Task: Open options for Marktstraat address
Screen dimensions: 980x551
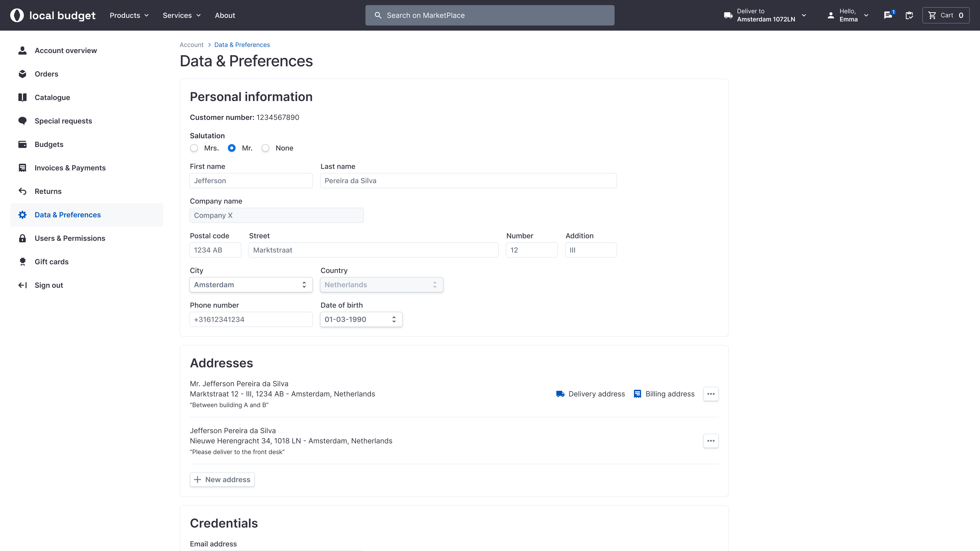Action: tap(711, 394)
